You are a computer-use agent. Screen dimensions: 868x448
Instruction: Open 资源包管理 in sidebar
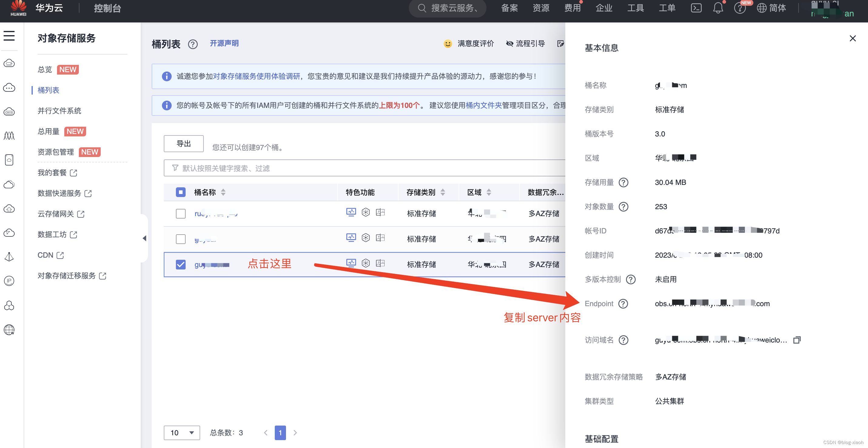tap(56, 152)
